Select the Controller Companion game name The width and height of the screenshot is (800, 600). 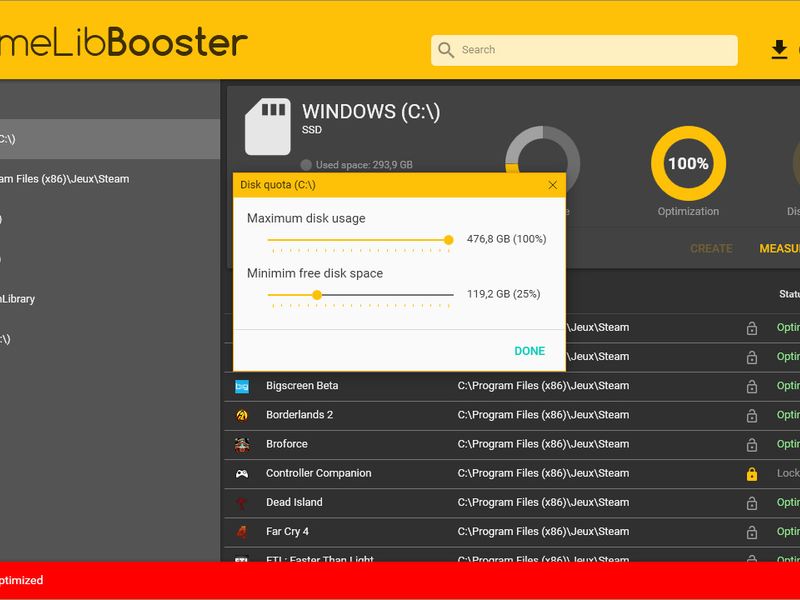click(x=318, y=473)
